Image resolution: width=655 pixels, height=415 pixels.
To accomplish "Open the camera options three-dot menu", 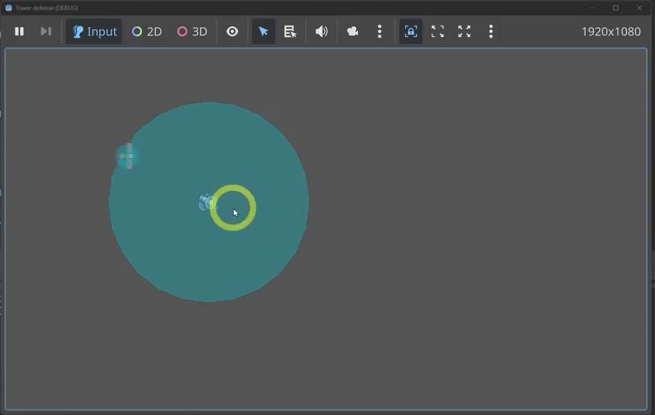I will tap(379, 31).
